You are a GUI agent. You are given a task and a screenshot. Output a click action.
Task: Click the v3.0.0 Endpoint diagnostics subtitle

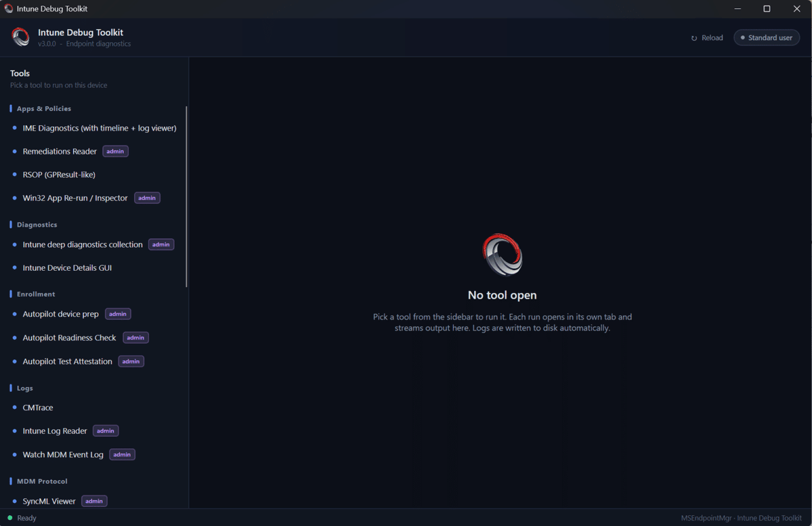click(85, 44)
